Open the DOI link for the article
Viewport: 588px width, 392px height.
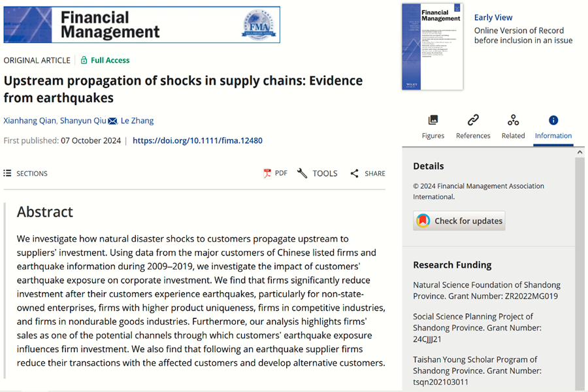197,140
